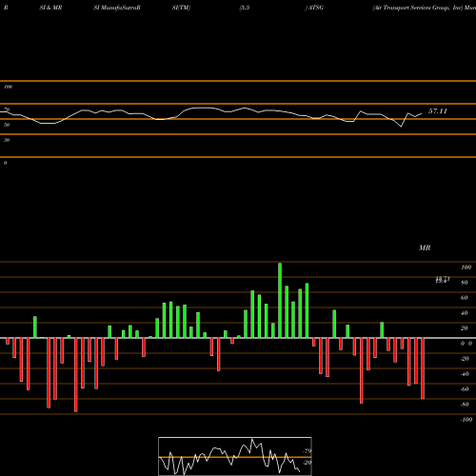Click the Air Transport Services Group header text

418,8
